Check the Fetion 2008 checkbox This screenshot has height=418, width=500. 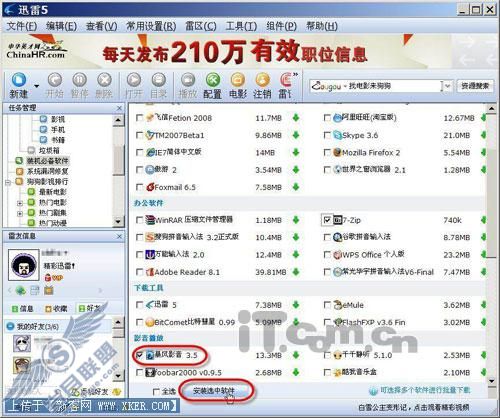(140, 118)
